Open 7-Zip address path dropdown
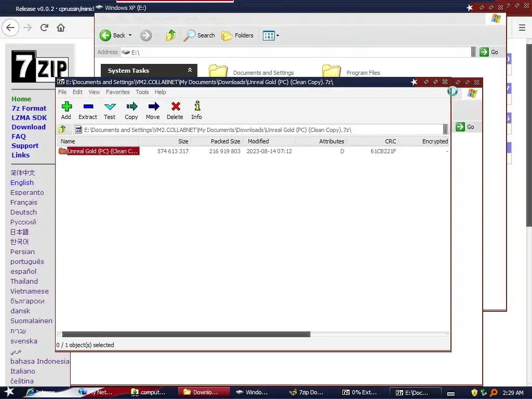Screen dimensions: 532x399 click(445, 129)
